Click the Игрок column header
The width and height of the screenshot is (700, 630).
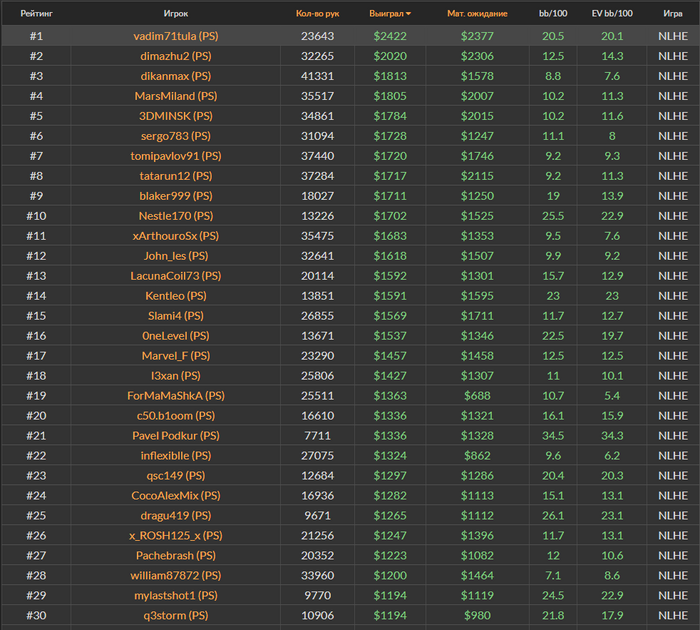[175, 14]
